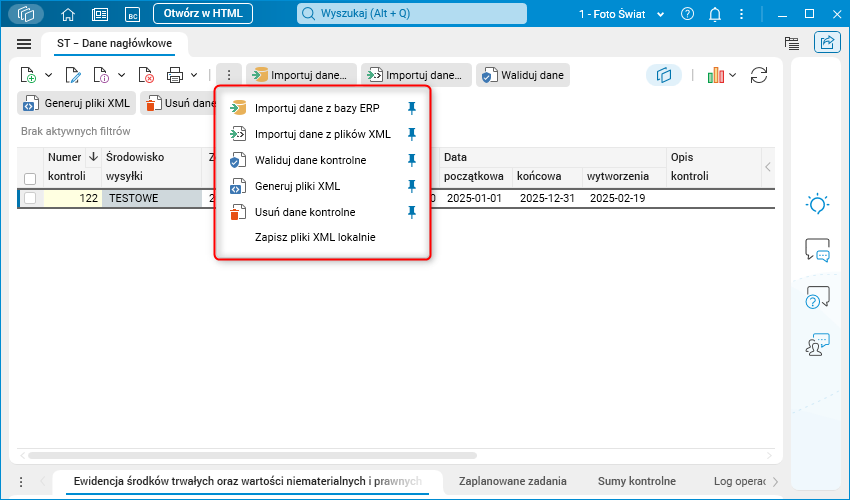Click toolbar button Importuj dane with database icon
Viewport: 850px width, 500px height.
301,75
